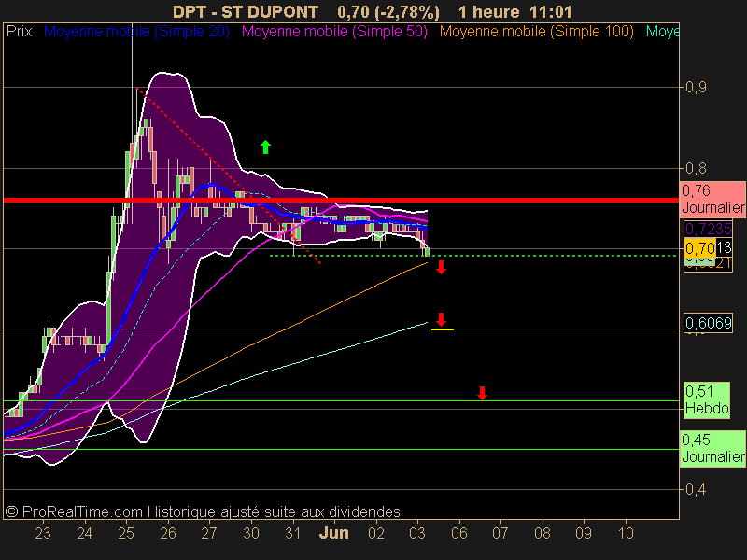Click the thick red horizontal resistance line
747x560 pixels.
tap(341, 200)
